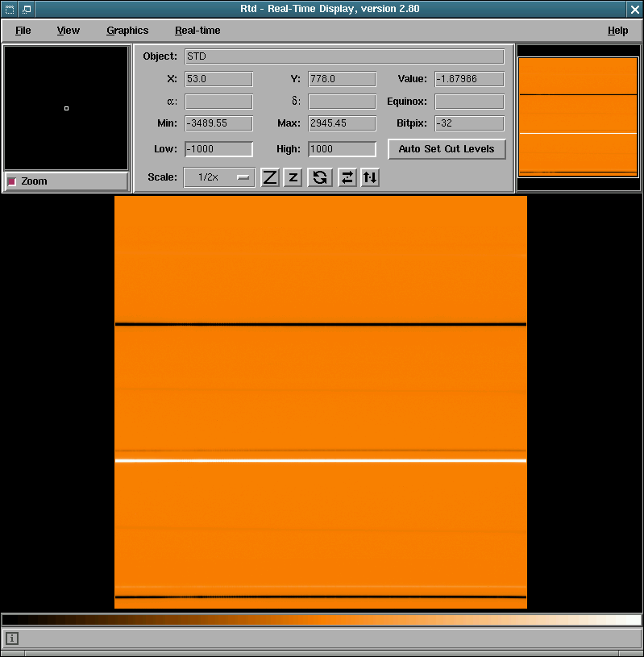Open the Graphics menu

[127, 31]
